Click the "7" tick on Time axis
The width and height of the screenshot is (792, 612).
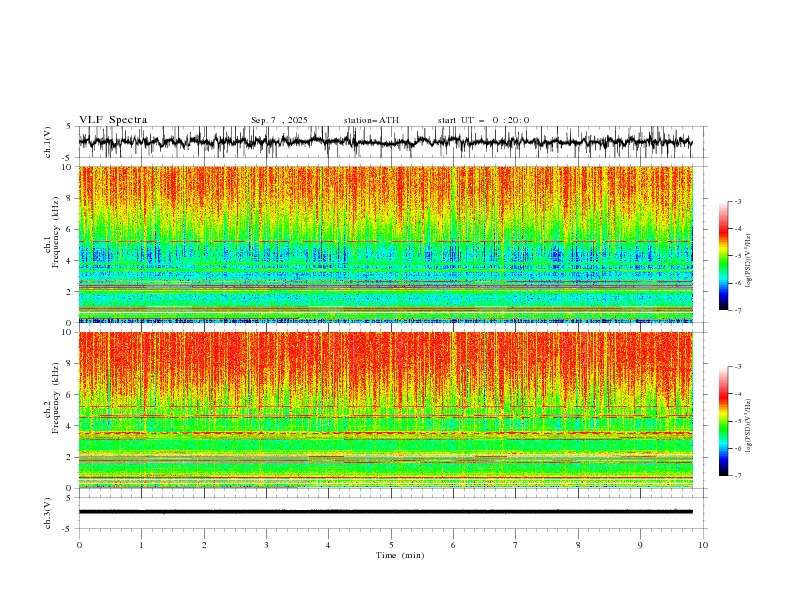click(515, 545)
